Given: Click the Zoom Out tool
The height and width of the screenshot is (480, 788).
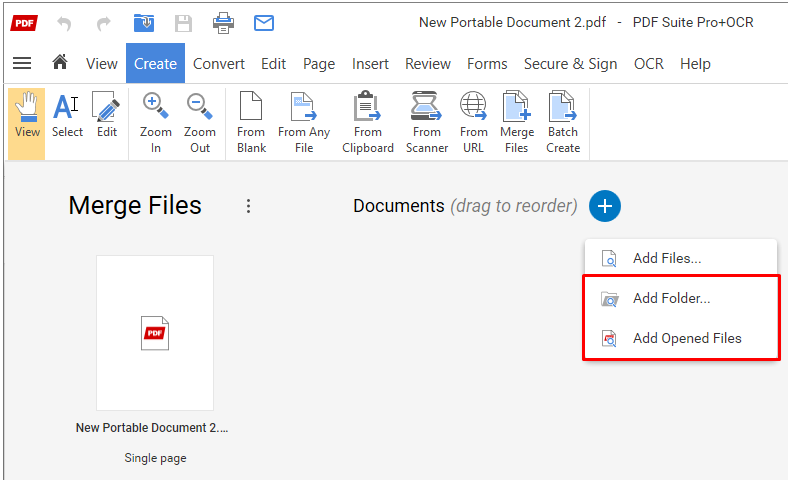Looking at the screenshot, I should [200, 124].
